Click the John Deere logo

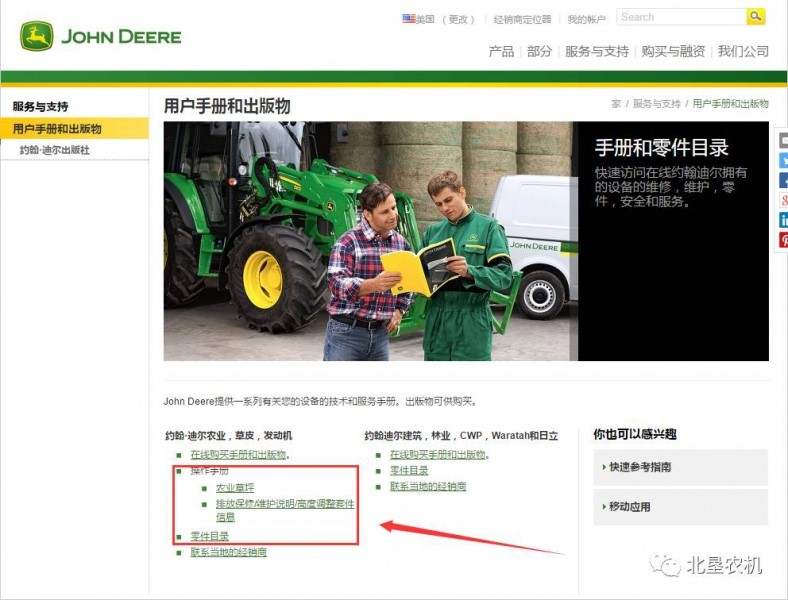pyautogui.click(x=101, y=36)
